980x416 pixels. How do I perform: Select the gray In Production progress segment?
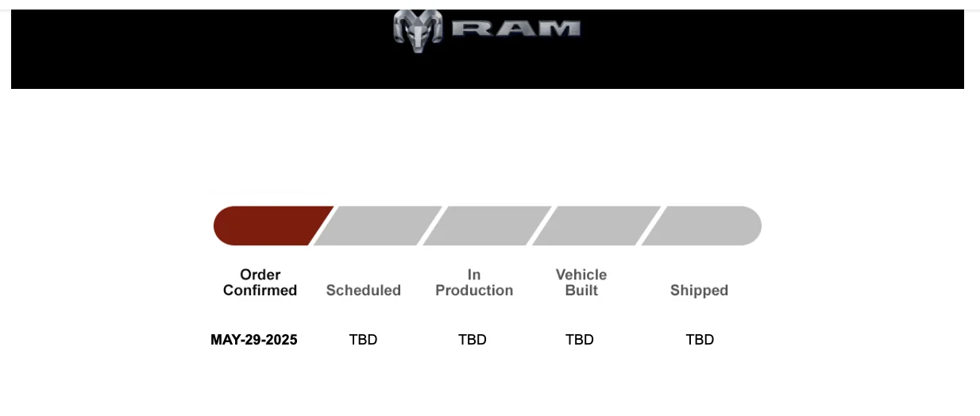pyautogui.click(x=487, y=225)
